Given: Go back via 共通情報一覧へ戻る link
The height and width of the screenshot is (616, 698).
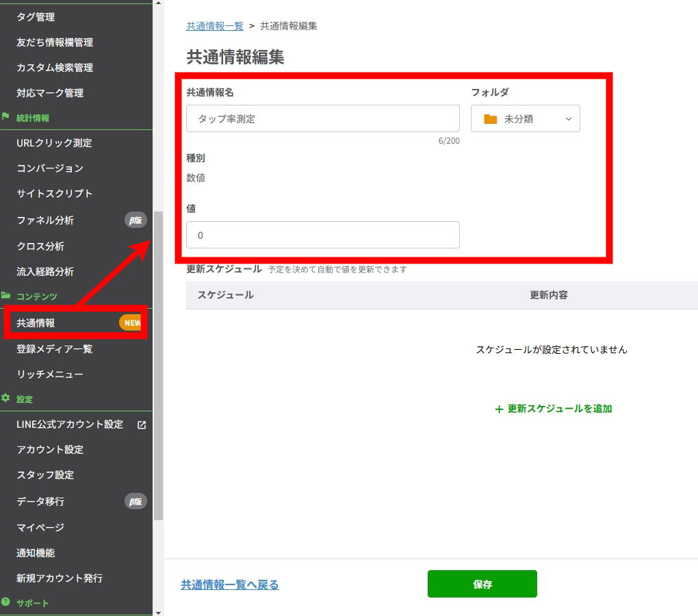Looking at the screenshot, I should 229,585.
